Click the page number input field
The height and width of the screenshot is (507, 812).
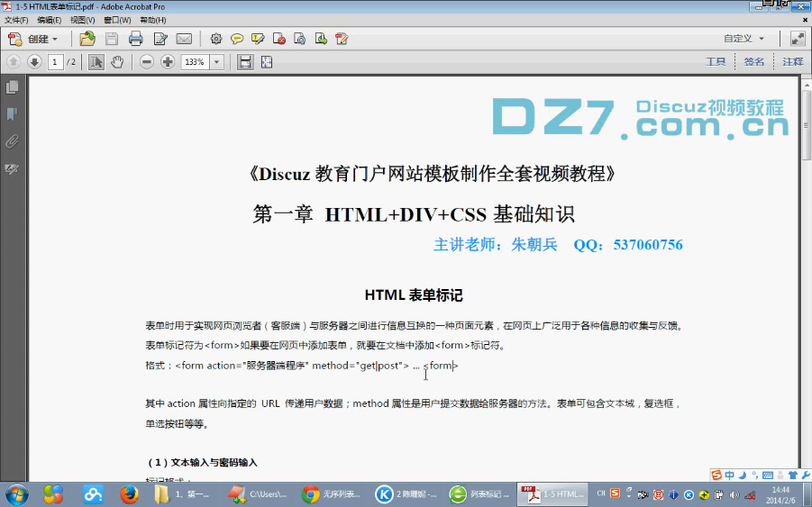55,62
